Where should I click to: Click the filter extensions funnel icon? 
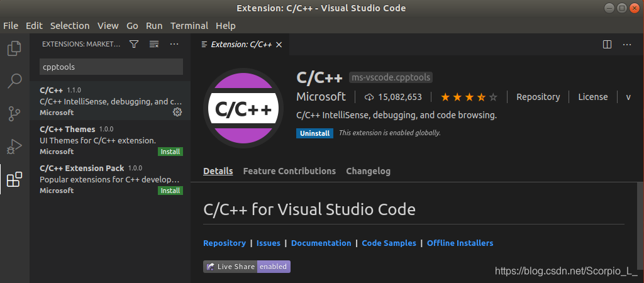point(134,44)
